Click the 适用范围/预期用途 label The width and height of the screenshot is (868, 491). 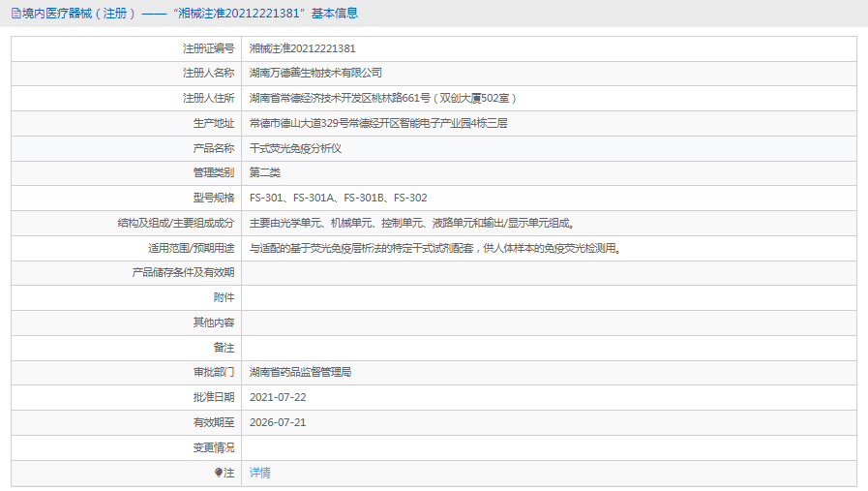[191, 248]
